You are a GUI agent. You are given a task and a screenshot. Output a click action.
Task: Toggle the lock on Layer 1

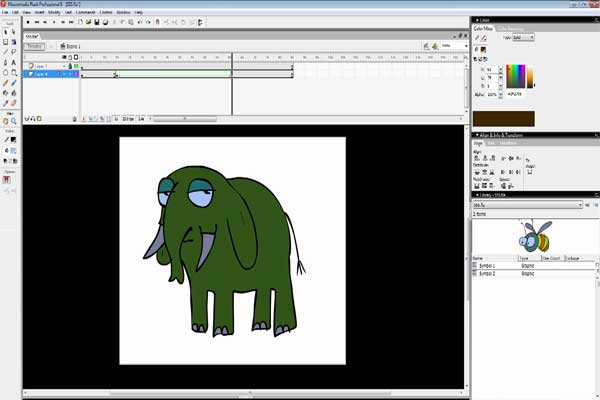click(70, 66)
